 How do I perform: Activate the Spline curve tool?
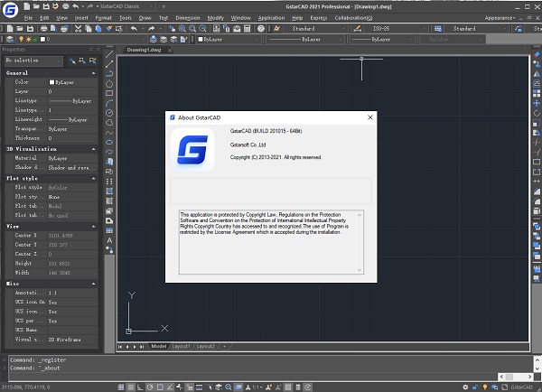coord(110,133)
